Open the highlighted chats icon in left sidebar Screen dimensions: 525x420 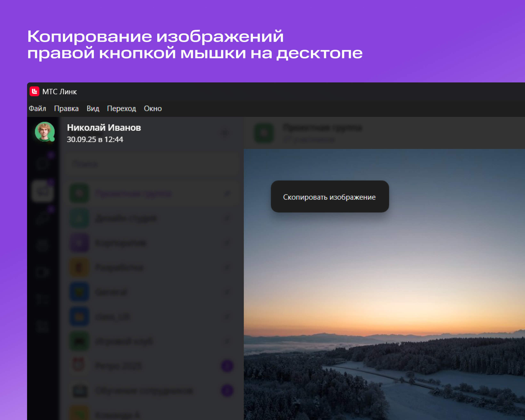pos(43,191)
